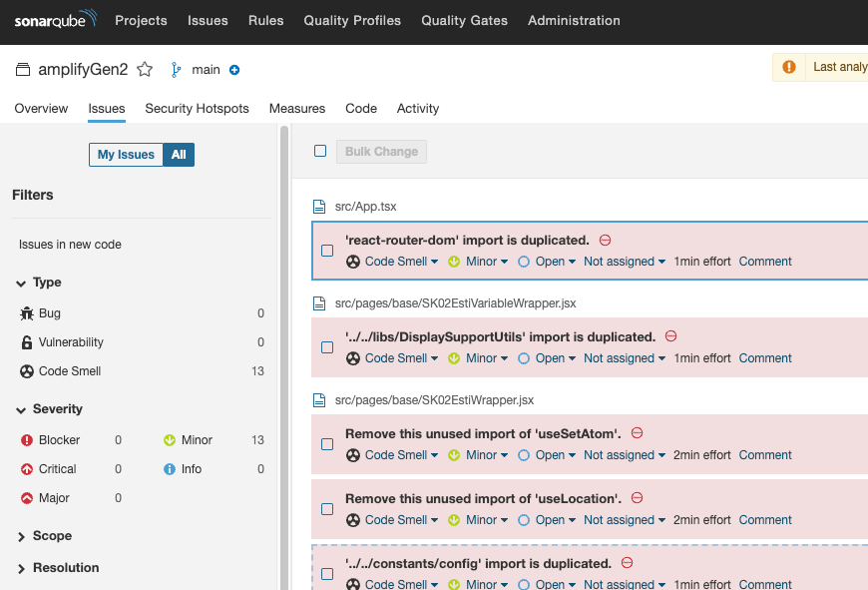Click the amplifyGen2 project box icon
Screen dimensions: 868x590
pos(23,69)
